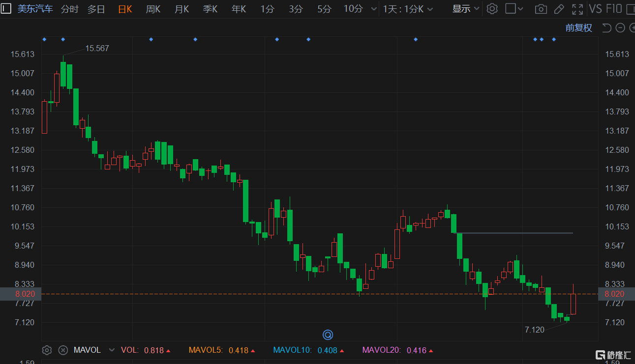Image resolution: width=635 pixels, height=364 pixels.
Task: Take a chart screenshot with camera icon
Action: [541, 9]
